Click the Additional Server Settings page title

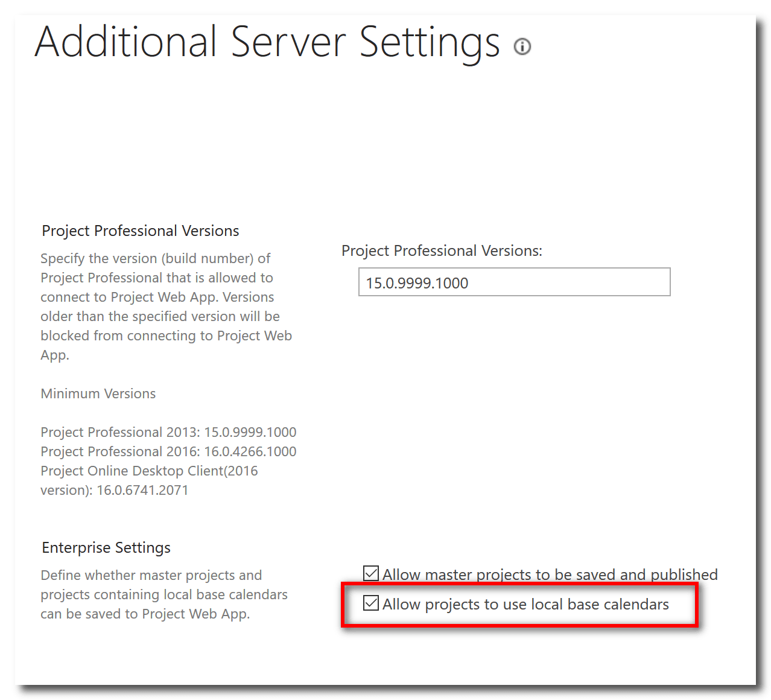[267, 42]
